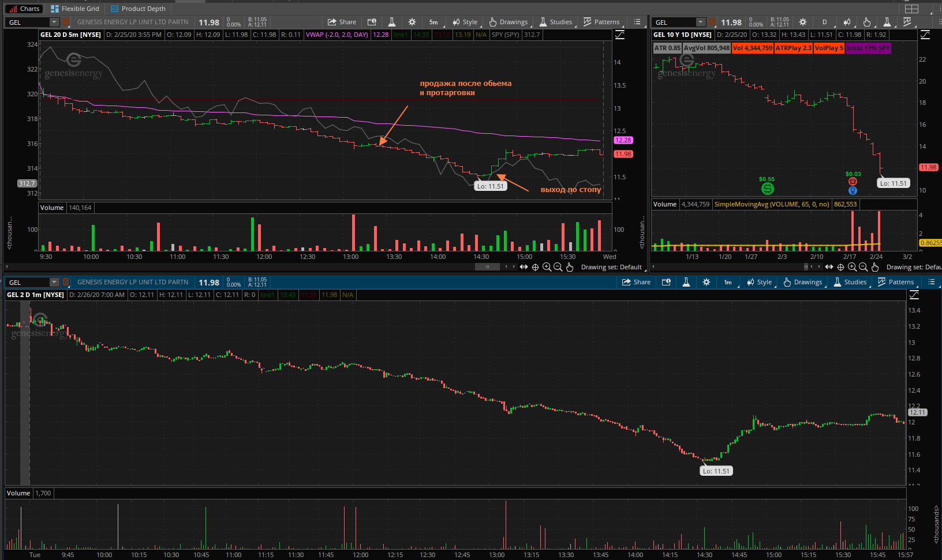Open the 5m timeframe dropdown
Screen dimensions: 942x560
(434, 22)
